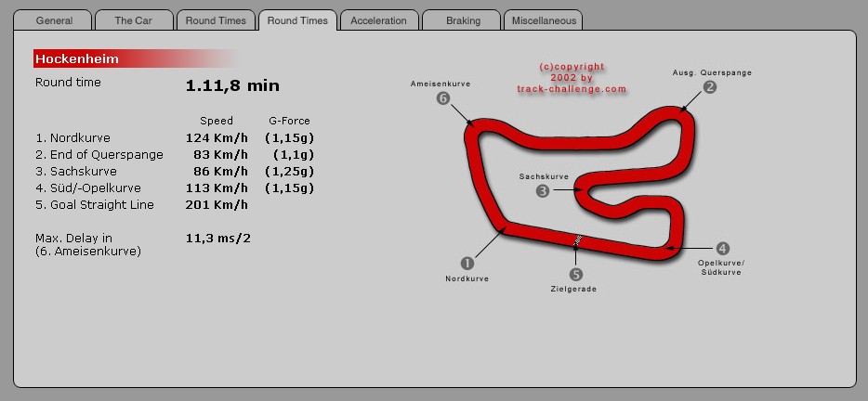The width and height of the screenshot is (868, 401).
Task: Click the round time value 1.11,8 min
Action: point(232,85)
